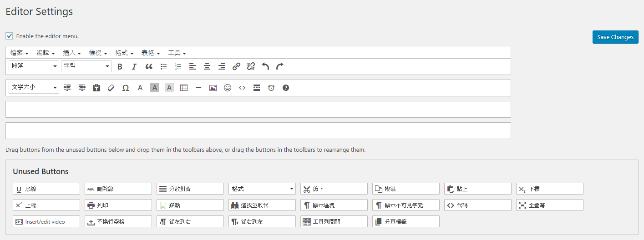Open the 格式 dropdown in Unused Buttons
Screen dimensions: 644x240
click(x=262, y=189)
